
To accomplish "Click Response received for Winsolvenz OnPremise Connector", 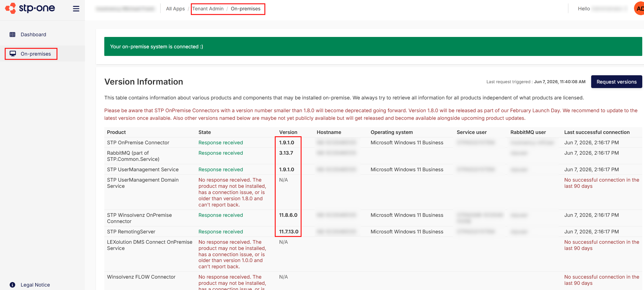I will [221, 215].
